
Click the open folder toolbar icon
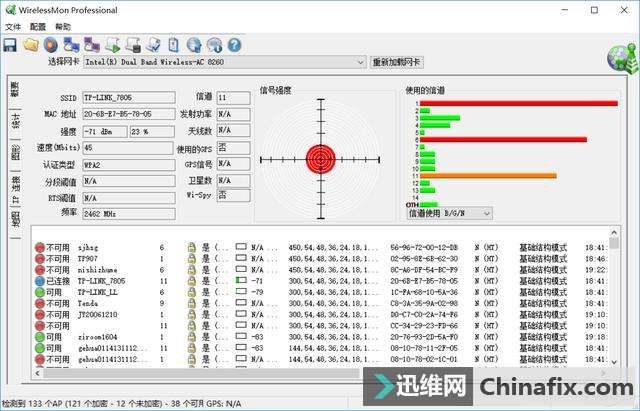coord(30,44)
